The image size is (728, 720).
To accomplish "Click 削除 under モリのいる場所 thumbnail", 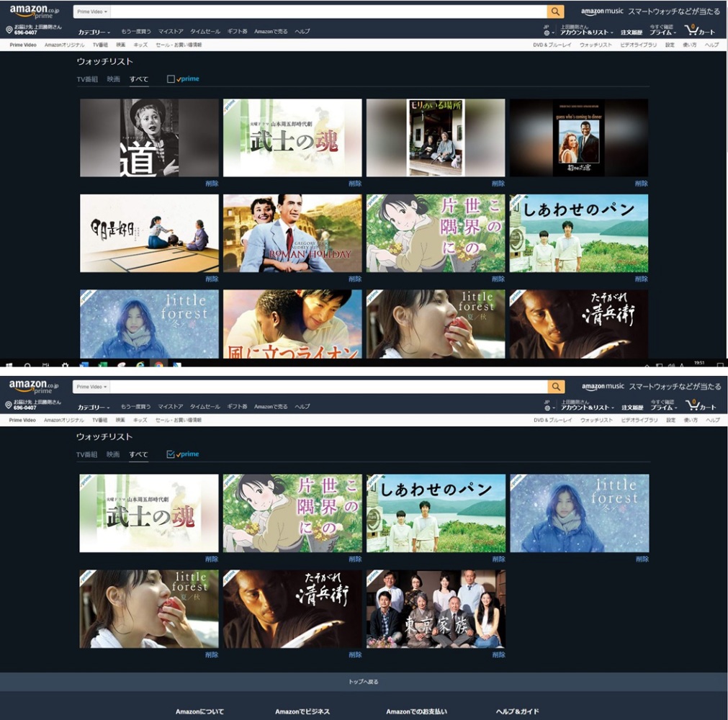I will point(498,184).
